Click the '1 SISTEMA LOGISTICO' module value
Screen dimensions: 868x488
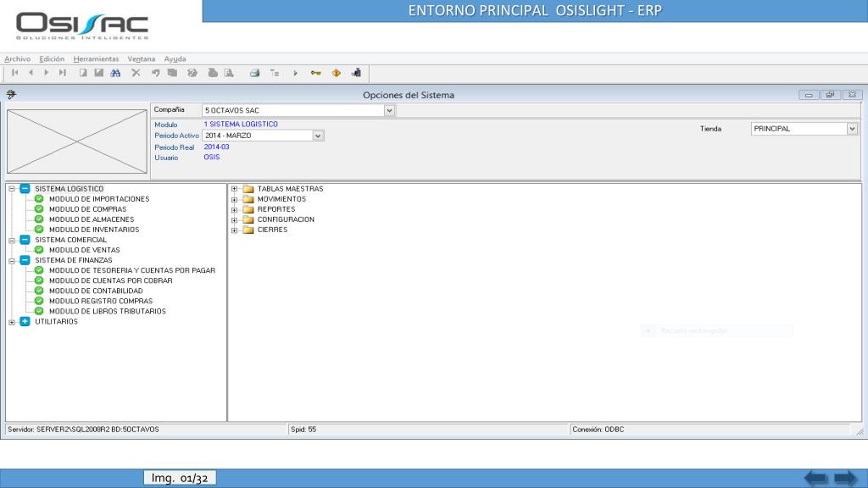pos(241,125)
